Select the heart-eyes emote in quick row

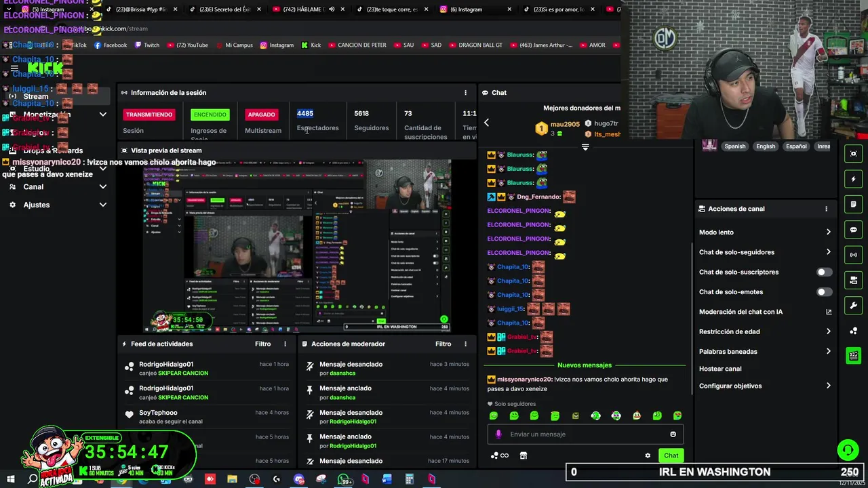tap(677, 415)
